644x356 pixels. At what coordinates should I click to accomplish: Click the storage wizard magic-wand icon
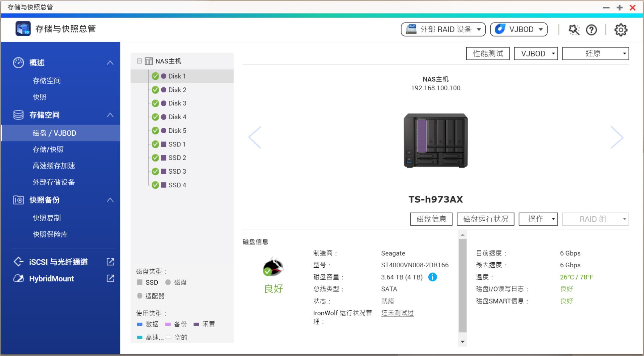click(574, 30)
